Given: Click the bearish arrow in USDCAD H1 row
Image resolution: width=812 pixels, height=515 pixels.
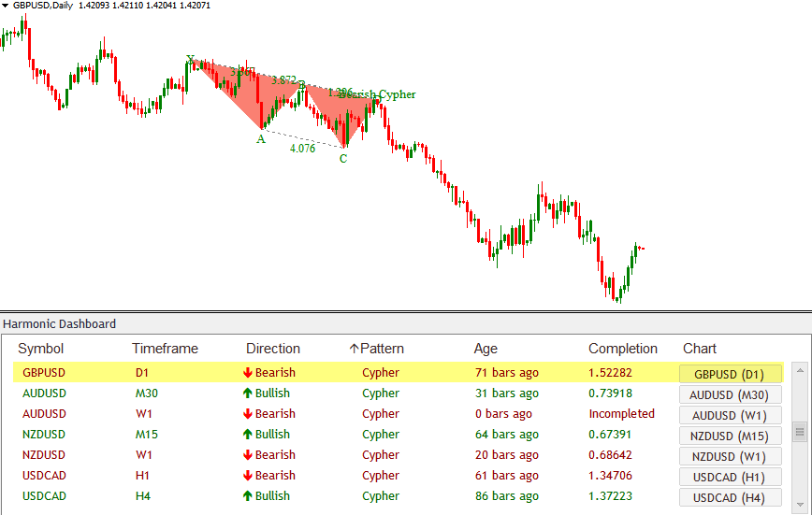Looking at the screenshot, I should 247,476.
